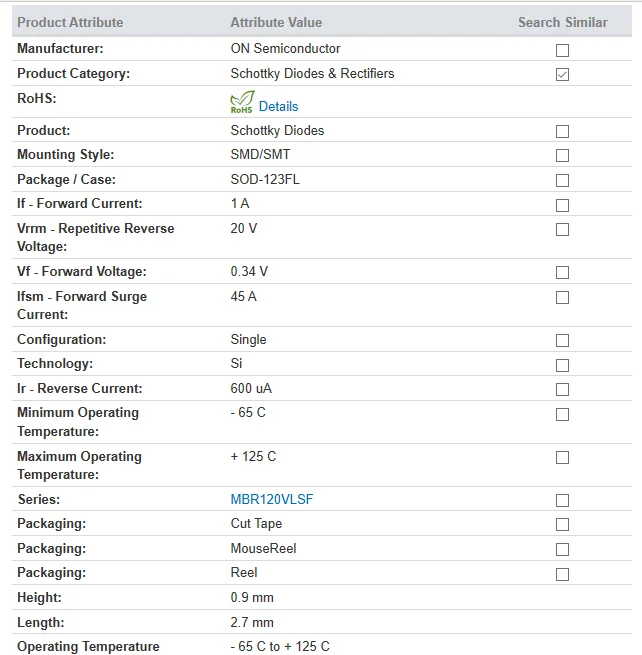642x655 pixels.
Task: Click the Si technology value
Action: click(x=236, y=363)
